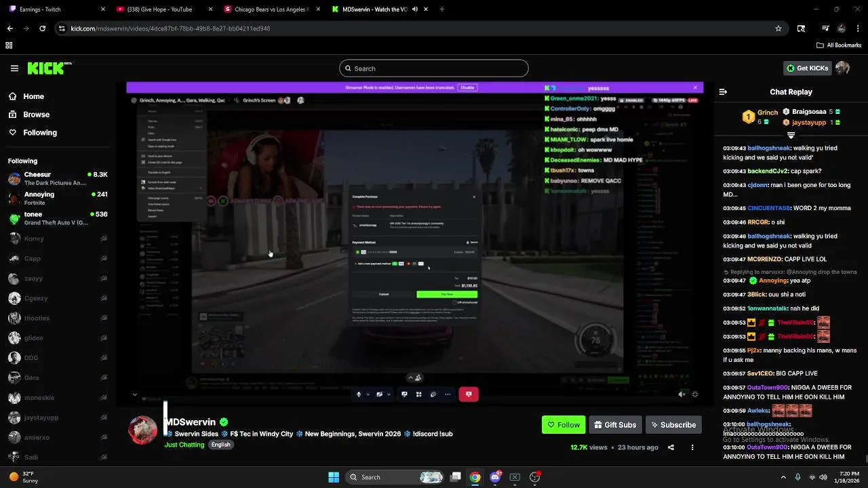Click the English language tag
The height and width of the screenshot is (488, 868).
click(x=220, y=445)
